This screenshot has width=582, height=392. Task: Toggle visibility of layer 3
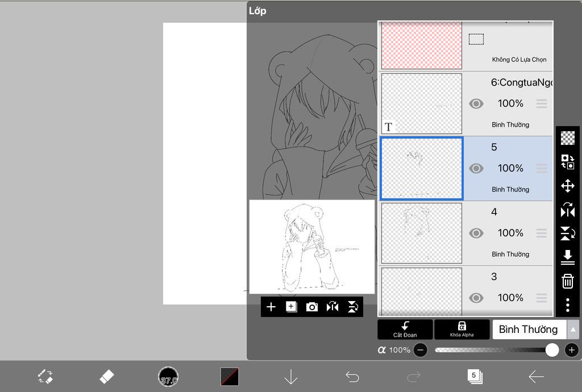(x=476, y=298)
